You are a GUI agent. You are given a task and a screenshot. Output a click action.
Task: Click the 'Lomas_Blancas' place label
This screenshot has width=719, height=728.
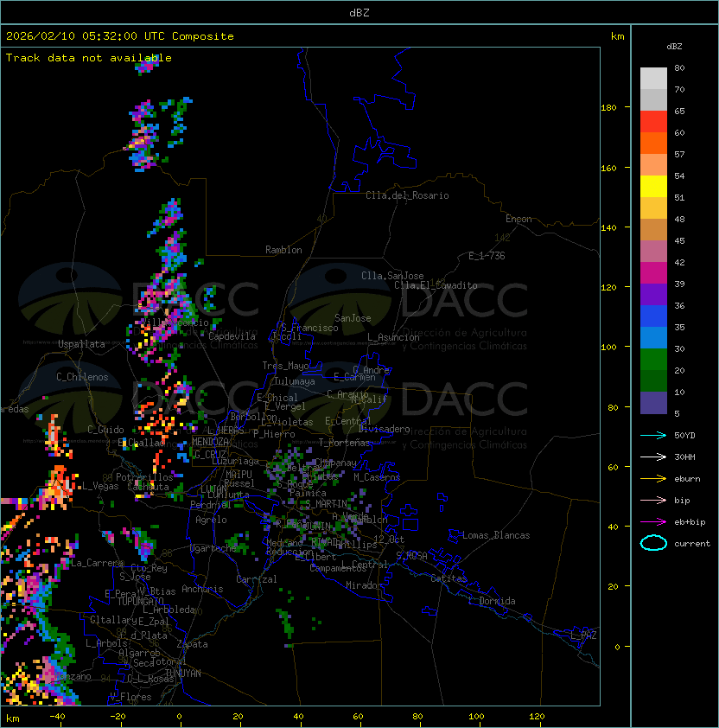click(x=496, y=535)
